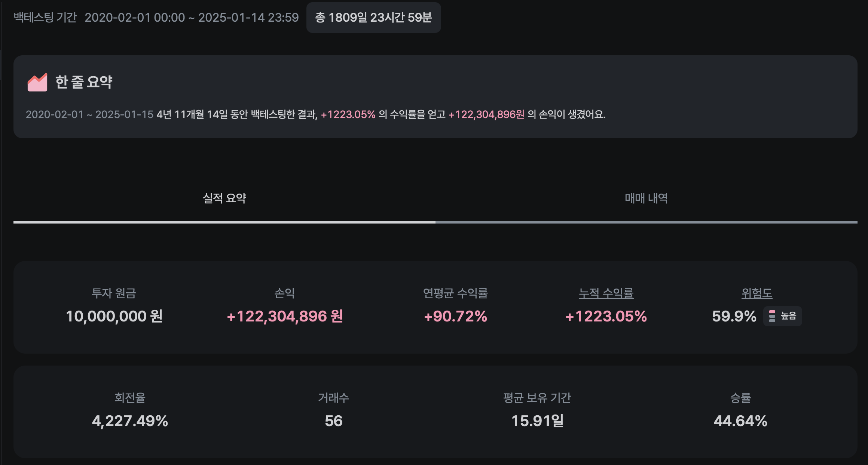Click the 총 1809일 23시간 59분 badge
The image size is (868, 465).
coord(373,18)
